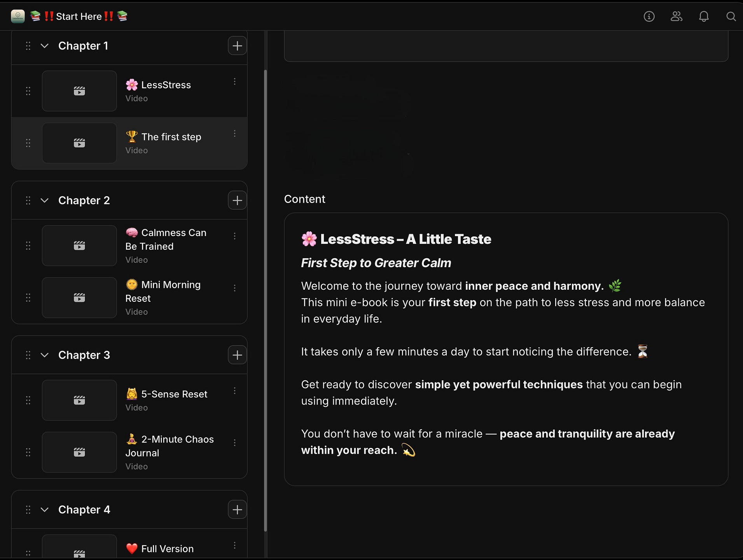Click the Chapter 1 heading
Viewport: 743px width, 560px height.
pyautogui.click(x=83, y=46)
